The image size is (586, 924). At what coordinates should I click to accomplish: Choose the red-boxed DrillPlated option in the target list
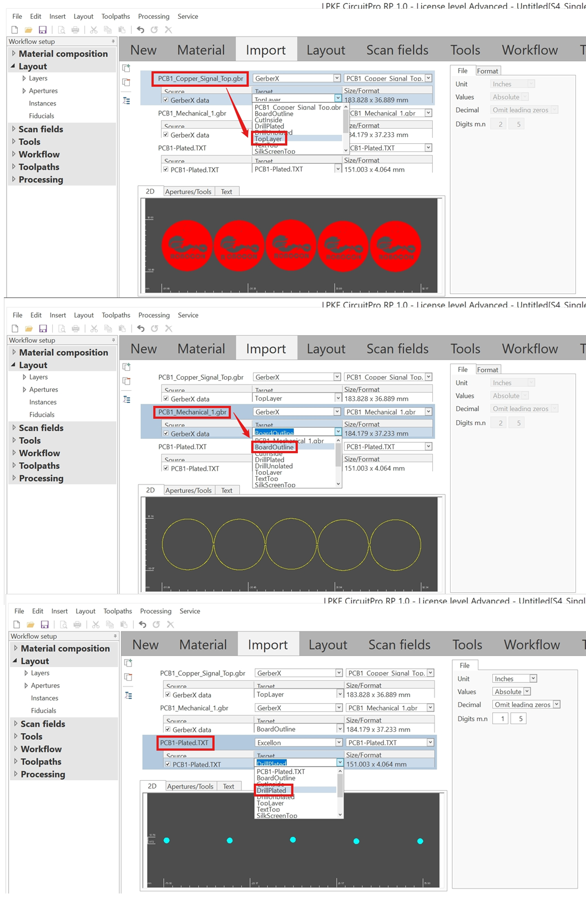tap(271, 790)
